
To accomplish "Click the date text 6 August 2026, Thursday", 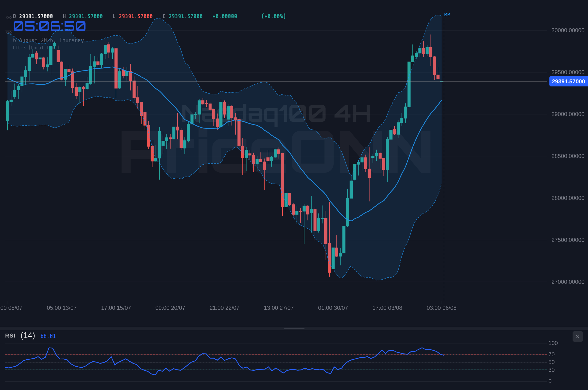I will point(49,40).
